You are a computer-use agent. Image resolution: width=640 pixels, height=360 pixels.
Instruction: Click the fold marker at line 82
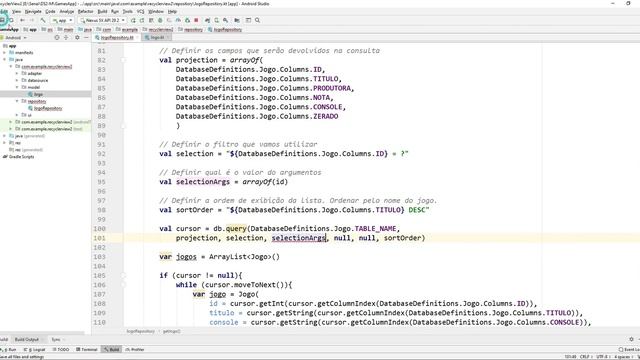[x=123, y=60]
